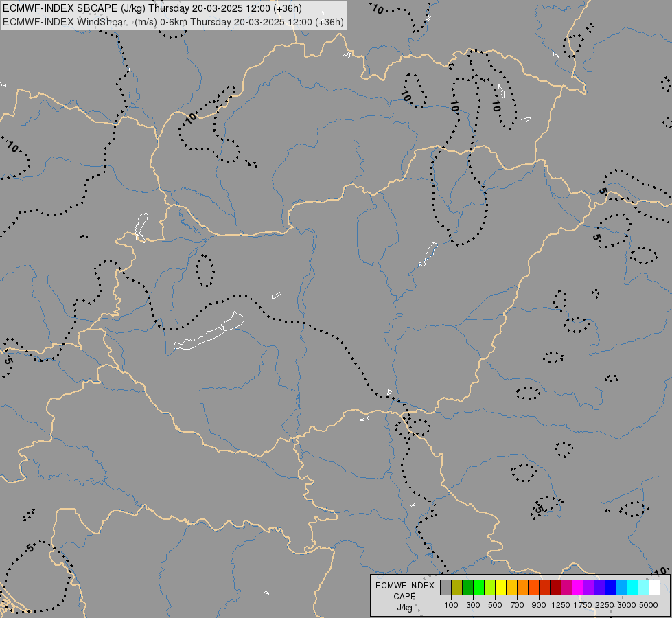
Task: Click the WindShear 0-6km title line
Action: (x=173, y=21)
